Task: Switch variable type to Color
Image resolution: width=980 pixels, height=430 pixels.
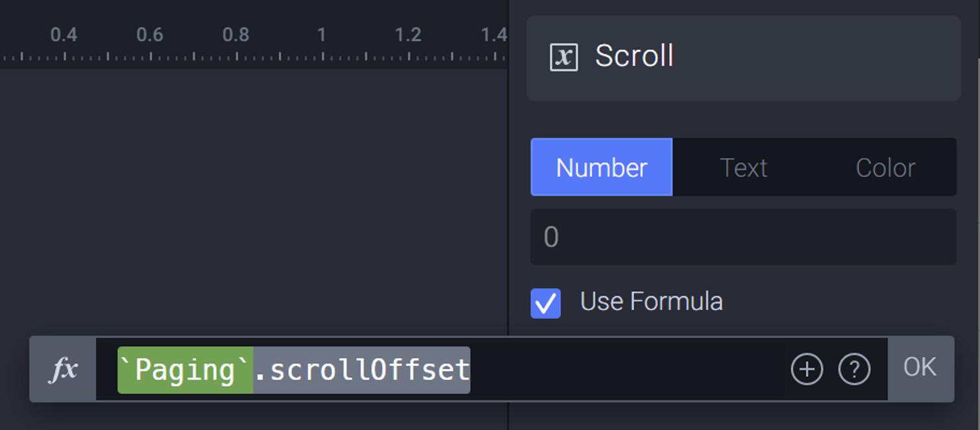Action: (x=885, y=167)
